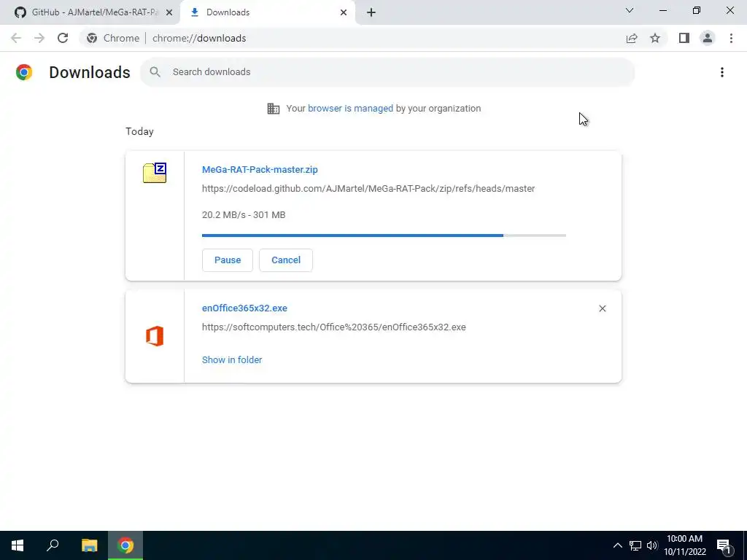
Task: Click the 'Today' date heading
Action: click(139, 131)
